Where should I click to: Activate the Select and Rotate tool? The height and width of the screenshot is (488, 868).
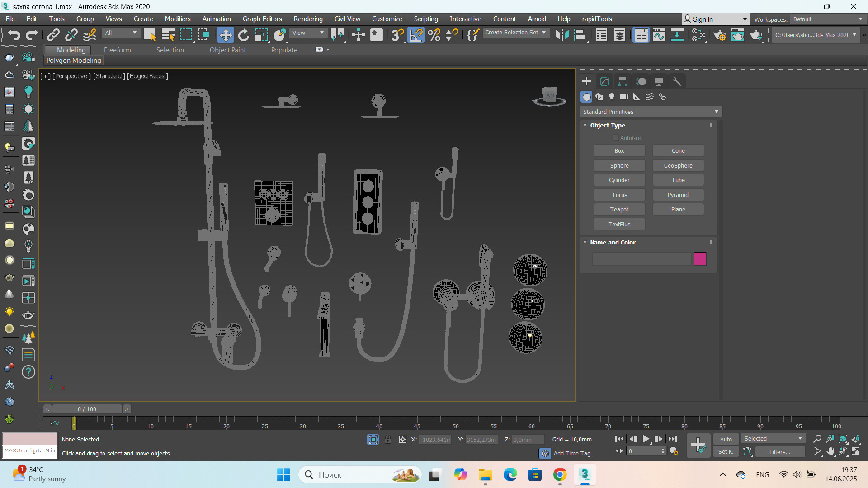(244, 35)
